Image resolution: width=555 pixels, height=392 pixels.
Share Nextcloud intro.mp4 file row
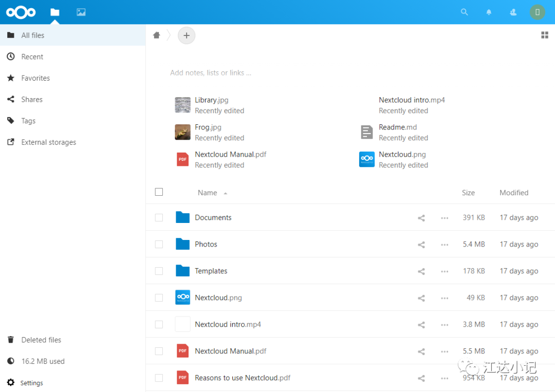(421, 325)
